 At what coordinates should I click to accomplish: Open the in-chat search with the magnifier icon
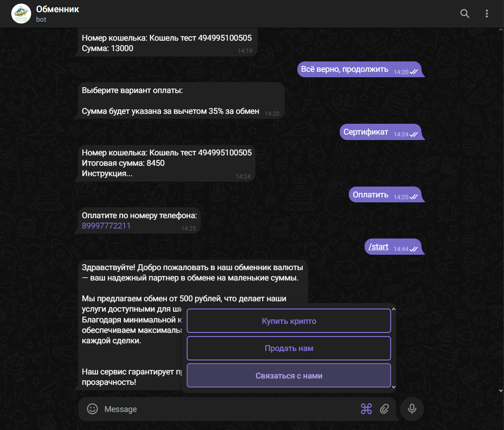tap(465, 14)
